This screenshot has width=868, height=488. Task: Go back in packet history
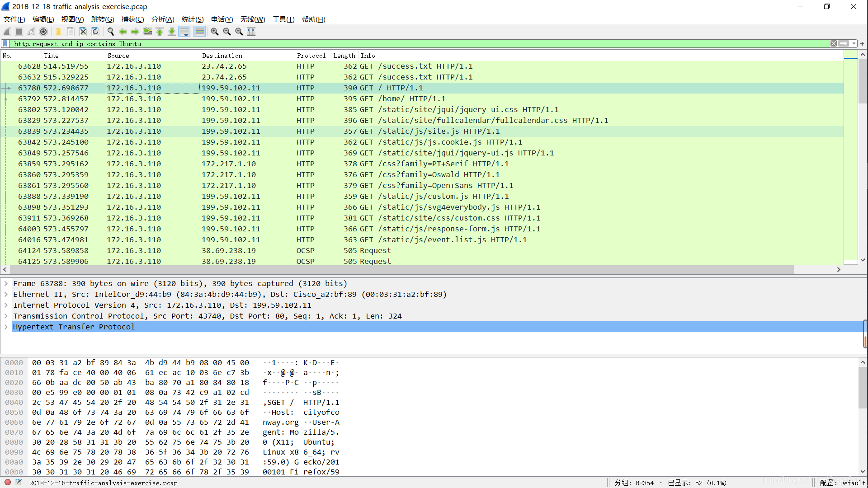[x=123, y=32]
